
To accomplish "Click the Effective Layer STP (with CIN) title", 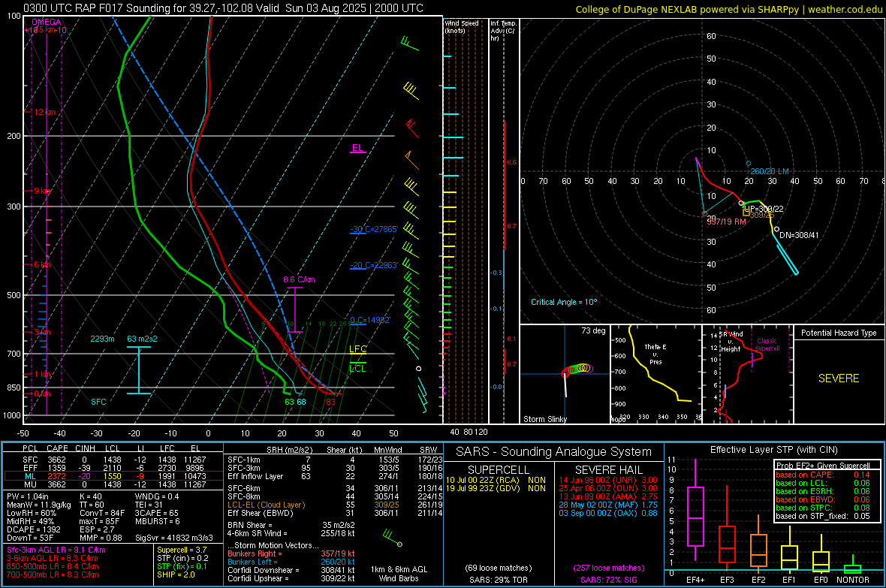I will 773,450.
